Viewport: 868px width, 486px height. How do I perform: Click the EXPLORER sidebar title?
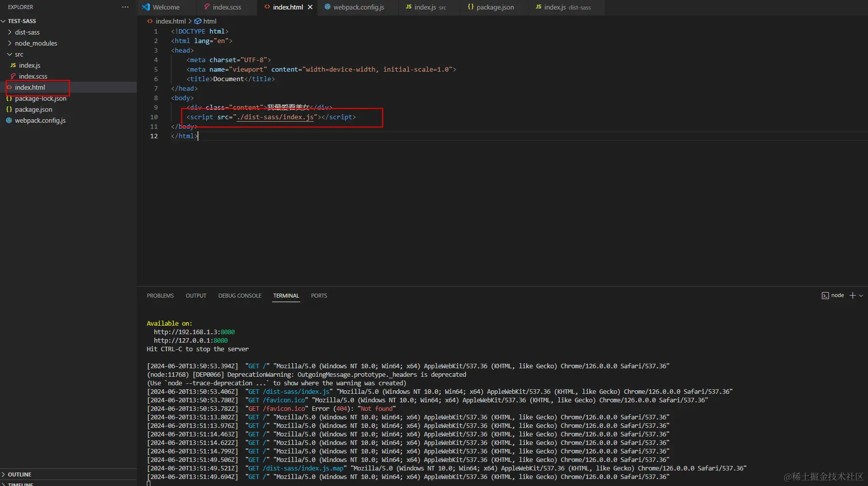coord(21,7)
